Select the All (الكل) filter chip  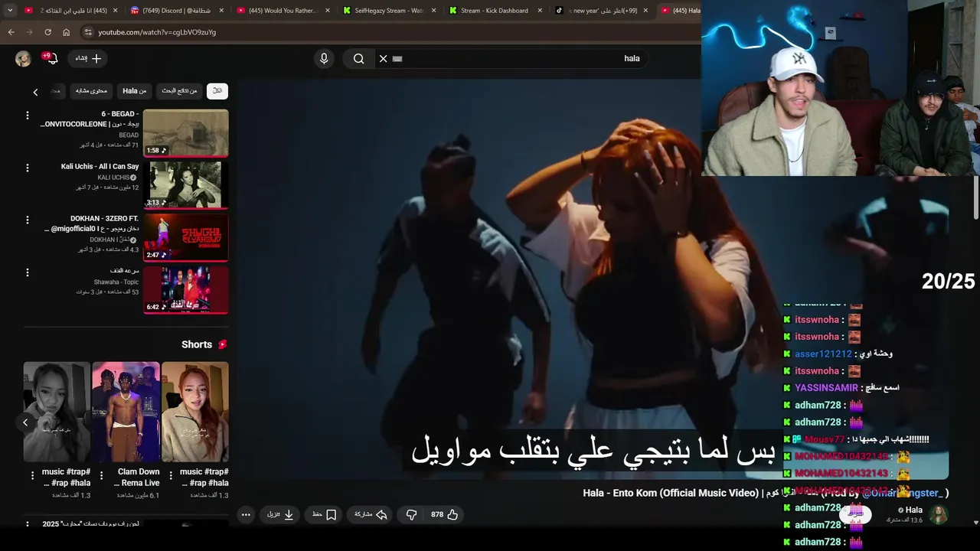pos(217,91)
